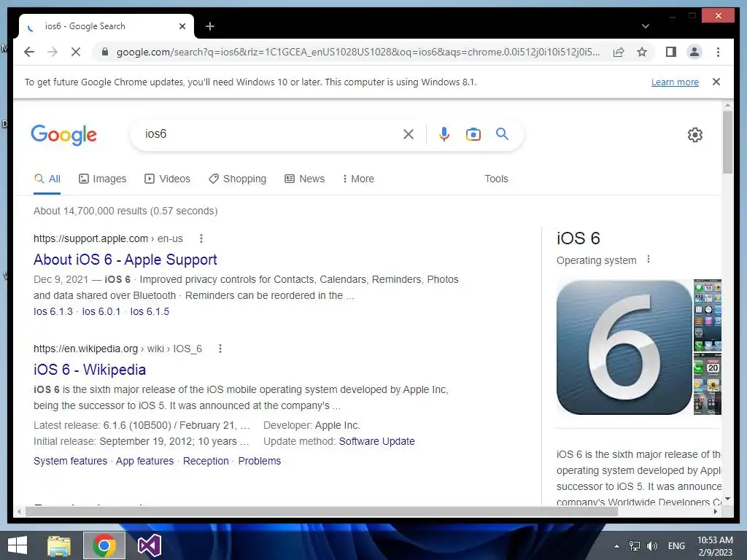This screenshot has height=560, width=747.
Task: Click the Google logo
Action: [x=64, y=135]
